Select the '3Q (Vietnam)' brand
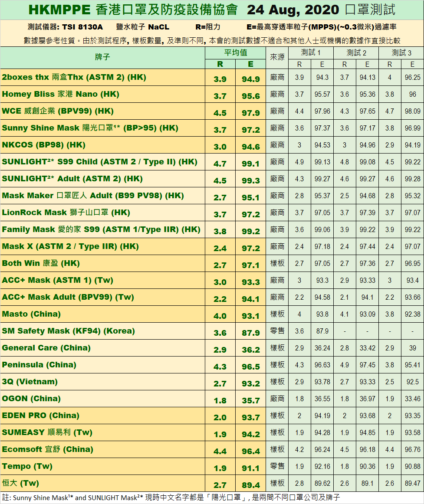This screenshot has width=424, height=504. pos(30,382)
